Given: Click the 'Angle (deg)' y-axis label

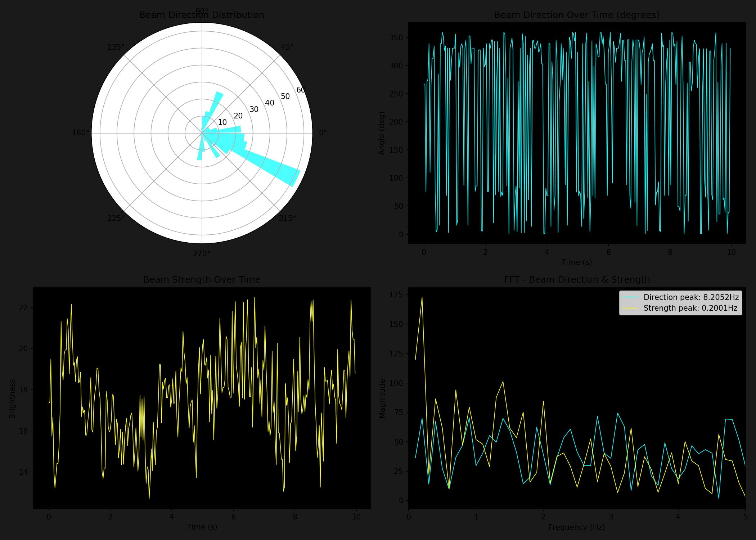Looking at the screenshot, I should pyautogui.click(x=382, y=133).
